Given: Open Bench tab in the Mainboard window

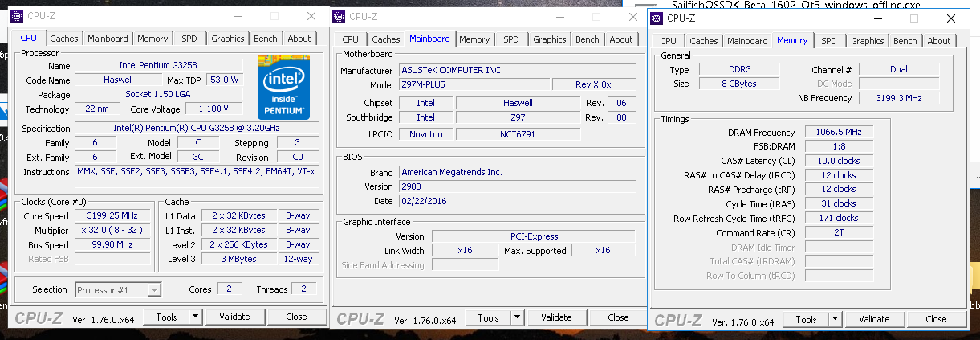Looking at the screenshot, I should click(588, 39).
